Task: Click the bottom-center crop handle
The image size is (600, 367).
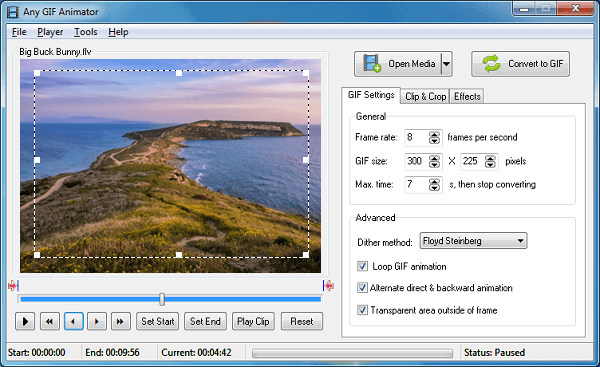Action: tap(179, 254)
